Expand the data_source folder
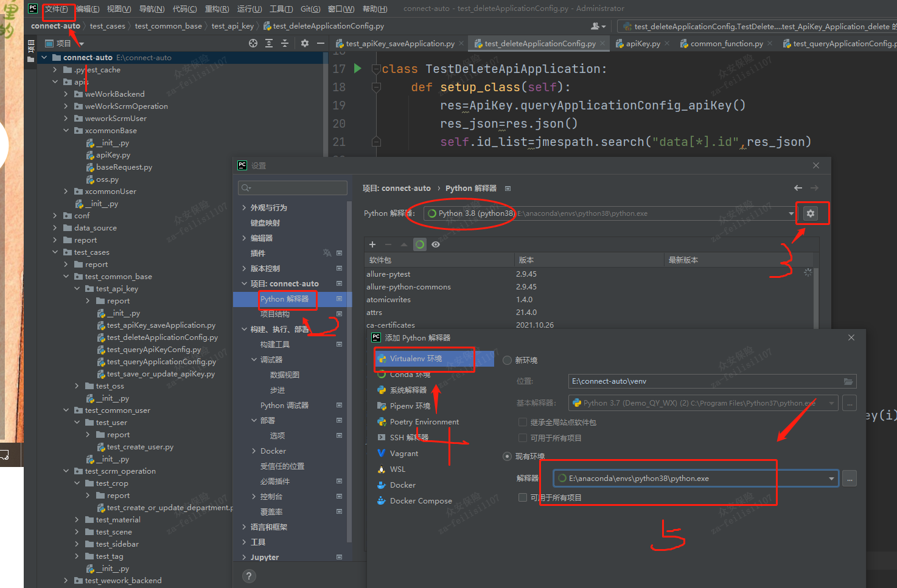897x588 pixels. (x=55, y=227)
